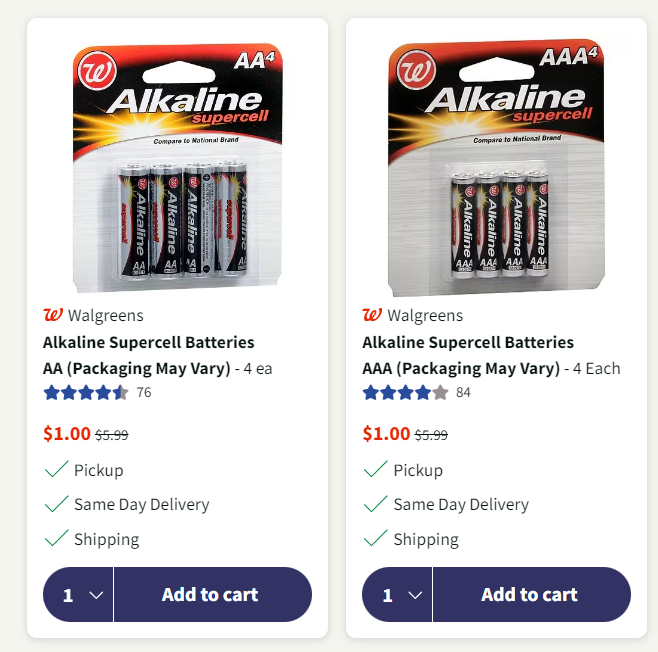Click the $1.00 price on AA batteries
Viewport: 658px width, 652px height.
(x=66, y=434)
